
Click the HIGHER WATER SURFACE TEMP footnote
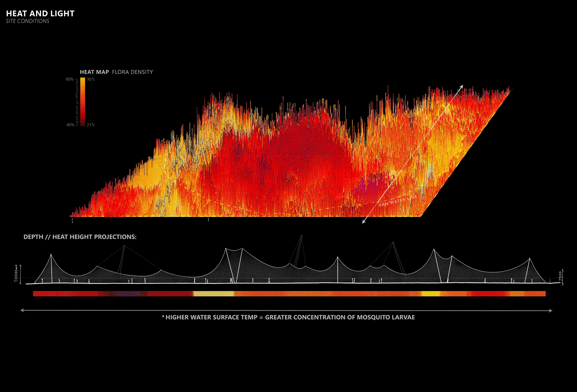[x=288, y=317]
